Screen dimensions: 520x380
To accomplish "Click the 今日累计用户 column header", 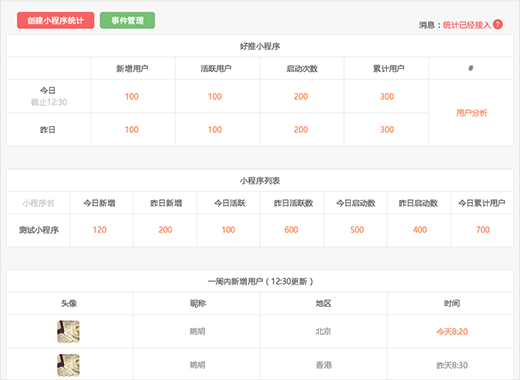I will (x=482, y=203).
